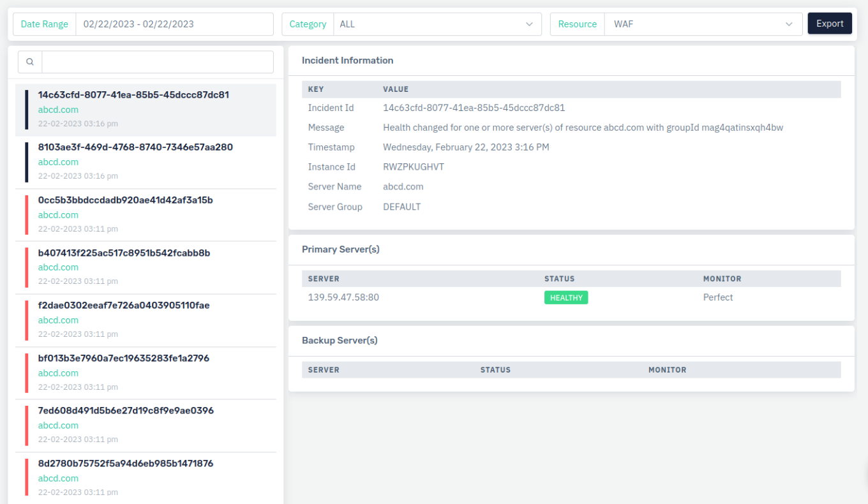Click abcd.com link under incident bf013b3e
868x504 pixels.
pyautogui.click(x=58, y=373)
